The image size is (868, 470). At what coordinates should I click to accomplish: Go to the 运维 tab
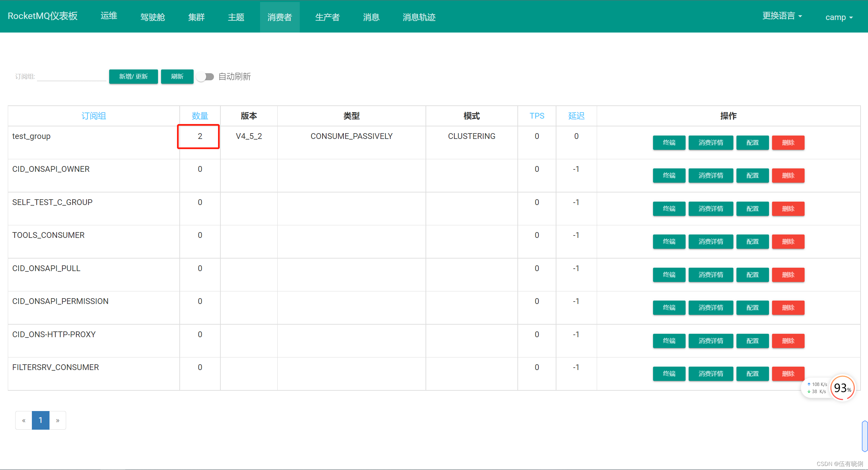109,16
